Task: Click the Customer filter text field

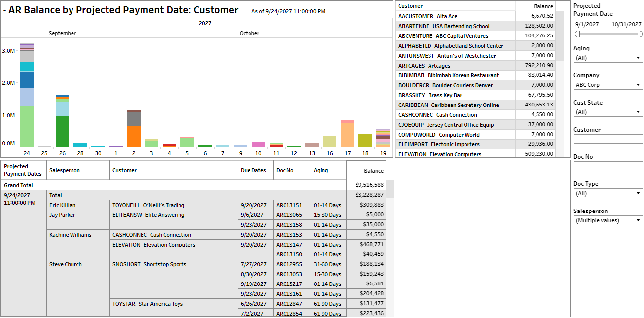Action: (608, 139)
